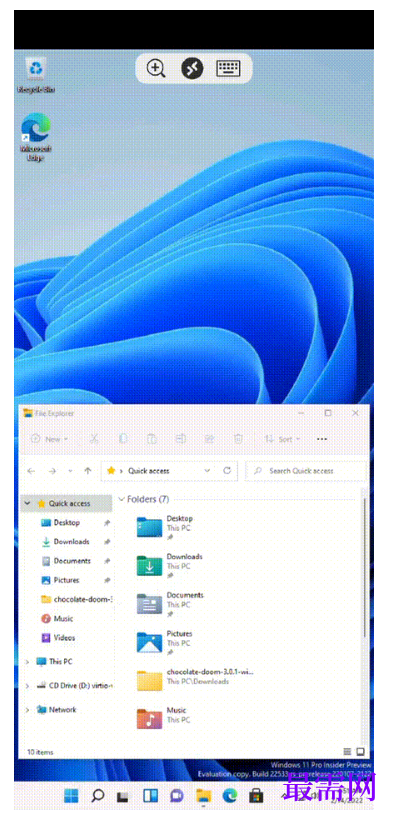Select the Downloads folder in Folders list
The image size is (395, 818).
[169, 566]
